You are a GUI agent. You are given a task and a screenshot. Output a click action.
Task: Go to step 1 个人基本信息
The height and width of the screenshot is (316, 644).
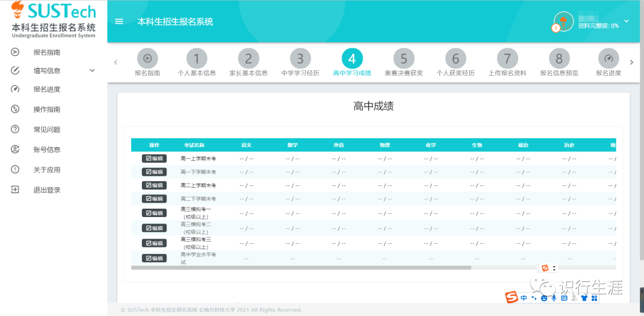pyautogui.click(x=197, y=63)
